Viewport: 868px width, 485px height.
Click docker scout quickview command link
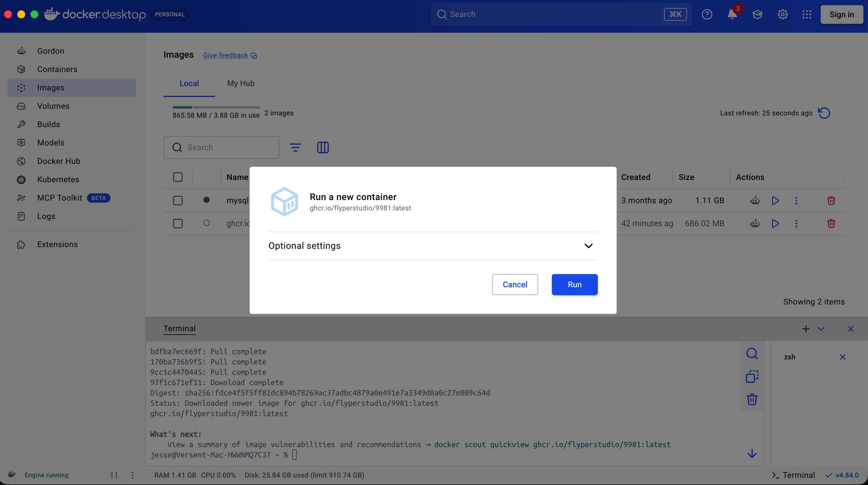point(552,445)
